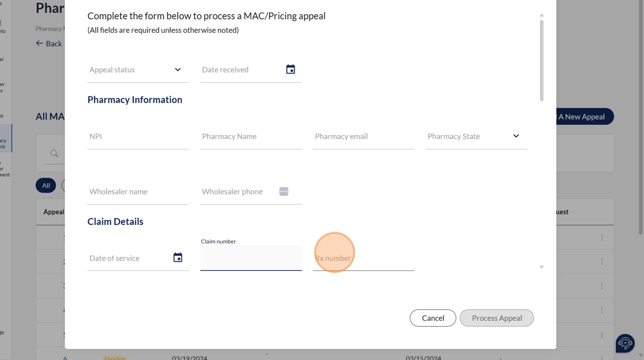The height and width of the screenshot is (360, 644).
Task: Expand the Appeal status dropdown
Action: 178,70
